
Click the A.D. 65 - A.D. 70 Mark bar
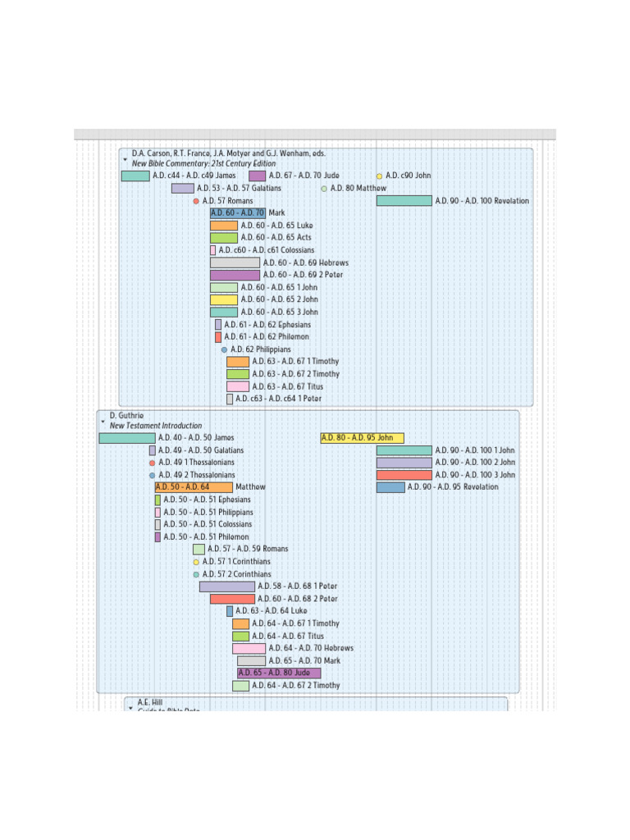(251, 661)
